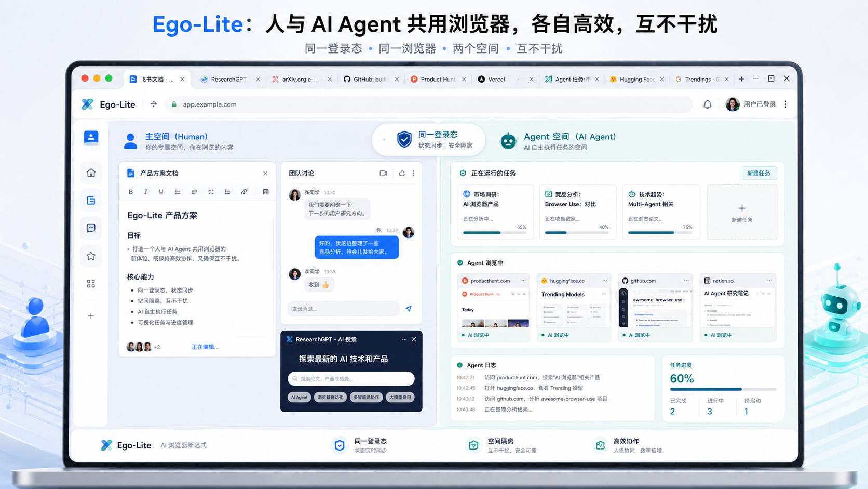Open the awesome-browser-use thumbnail
868x489 pixels.
[x=655, y=308]
